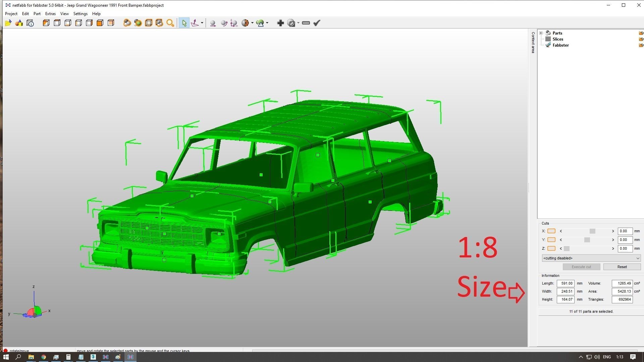
Task: Click the X cut slider handle
Action: pyautogui.click(x=592, y=231)
